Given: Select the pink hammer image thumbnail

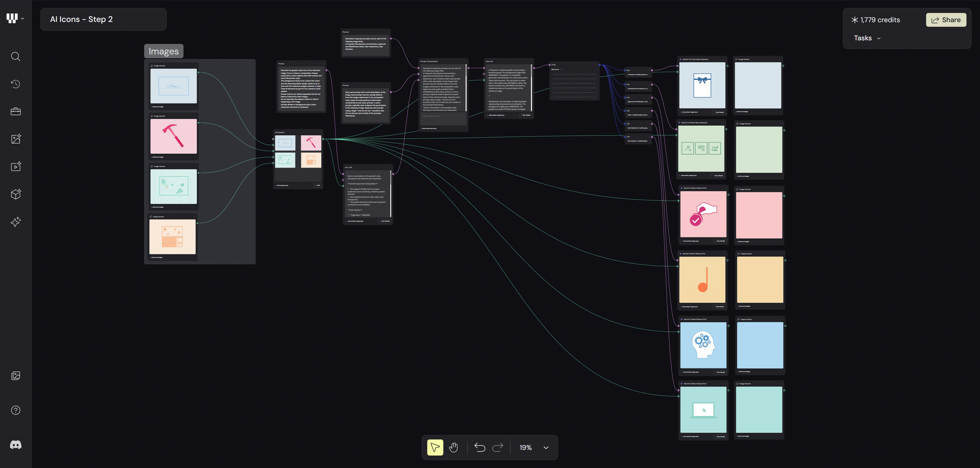Looking at the screenshot, I should pos(173,136).
